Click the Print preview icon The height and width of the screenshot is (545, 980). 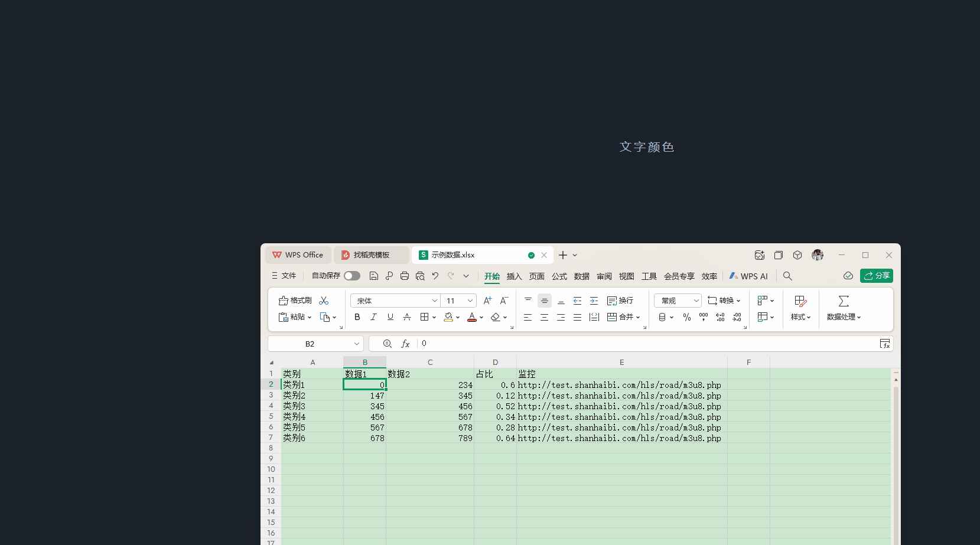pyautogui.click(x=420, y=276)
